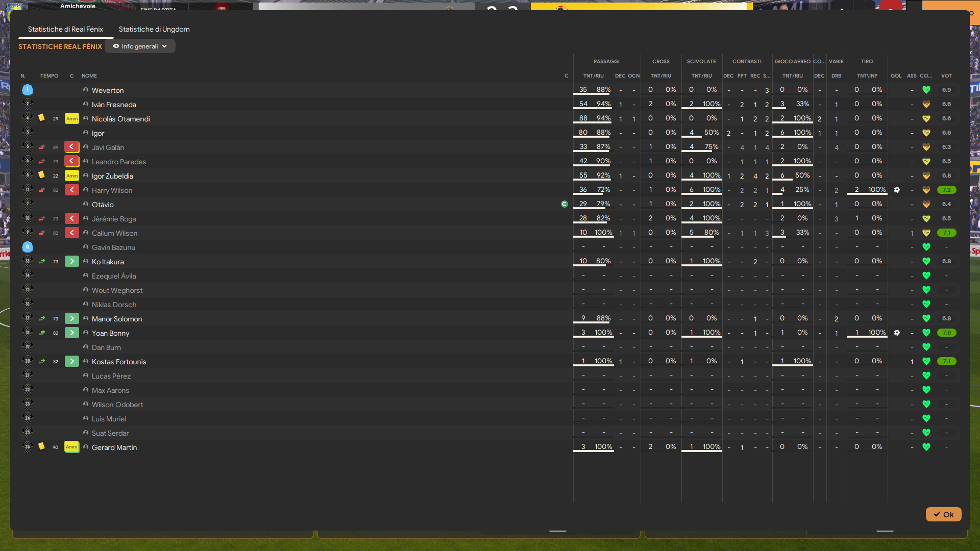Click the TIRO group header
The height and width of the screenshot is (551, 980).
867,61
